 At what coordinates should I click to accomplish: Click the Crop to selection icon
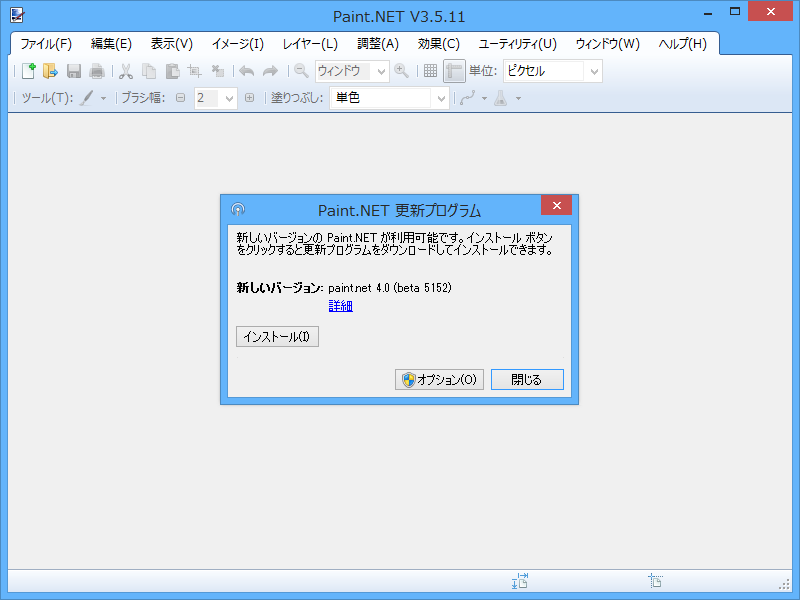click(x=194, y=71)
